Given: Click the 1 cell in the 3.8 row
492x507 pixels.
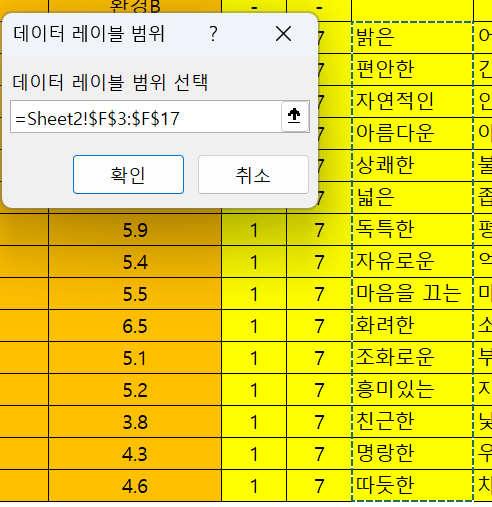Looking at the screenshot, I should click(x=254, y=421).
